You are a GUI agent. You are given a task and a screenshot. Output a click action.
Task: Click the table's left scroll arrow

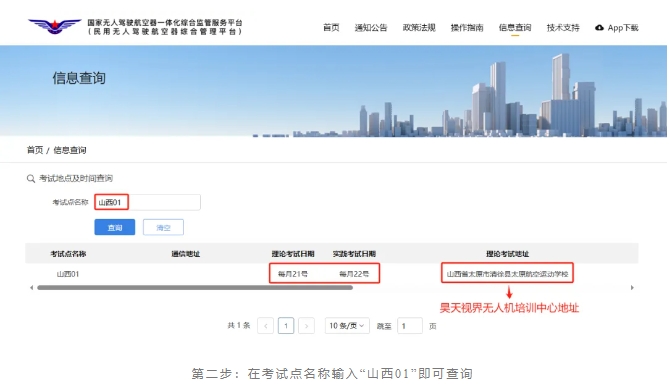pyautogui.click(x=31, y=288)
